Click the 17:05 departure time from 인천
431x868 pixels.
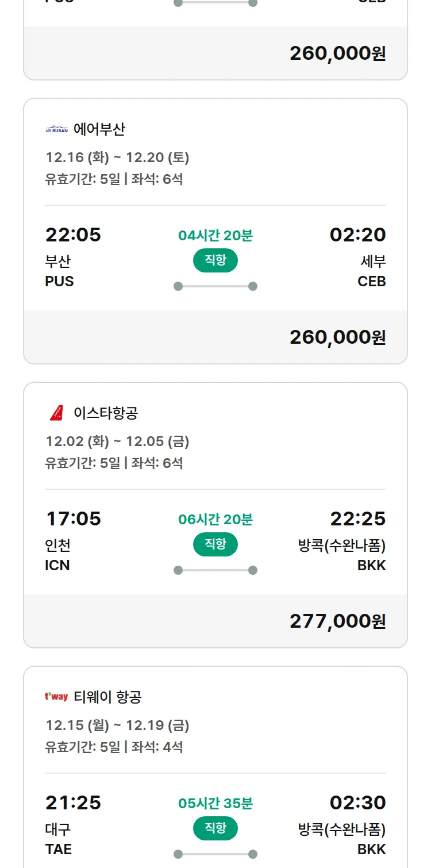pos(73,519)
